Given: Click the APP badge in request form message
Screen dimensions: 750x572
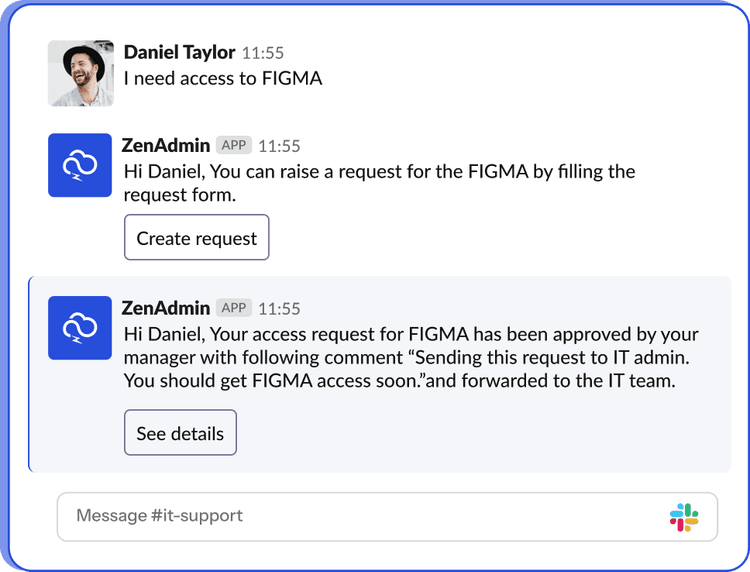Looking at the screenshot, I should [234, 145].
